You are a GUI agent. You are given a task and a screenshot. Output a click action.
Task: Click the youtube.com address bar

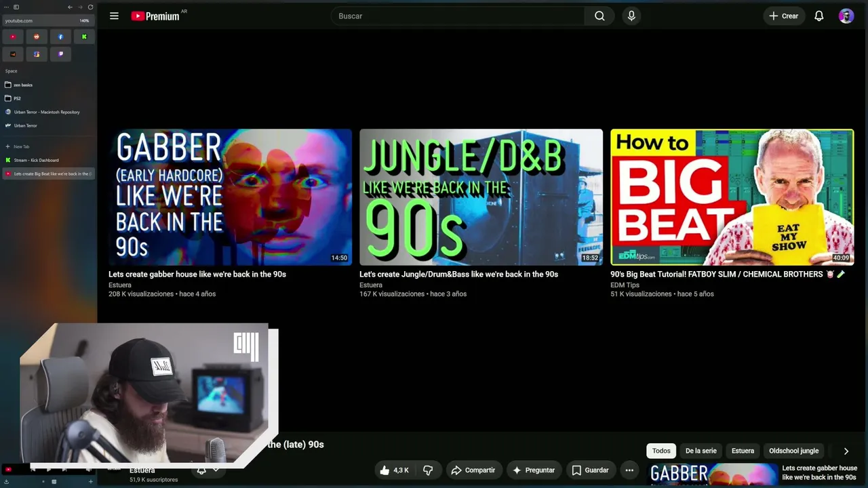[47, 20]
